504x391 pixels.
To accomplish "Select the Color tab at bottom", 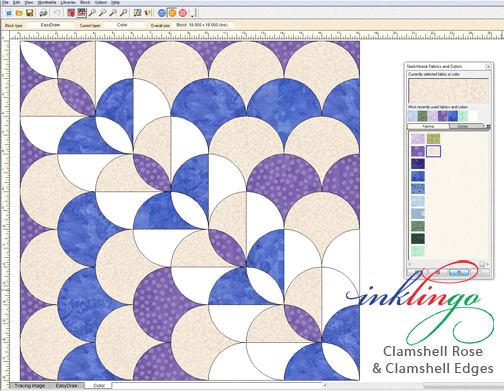I will pyautogui.click(x=99, y=386).
